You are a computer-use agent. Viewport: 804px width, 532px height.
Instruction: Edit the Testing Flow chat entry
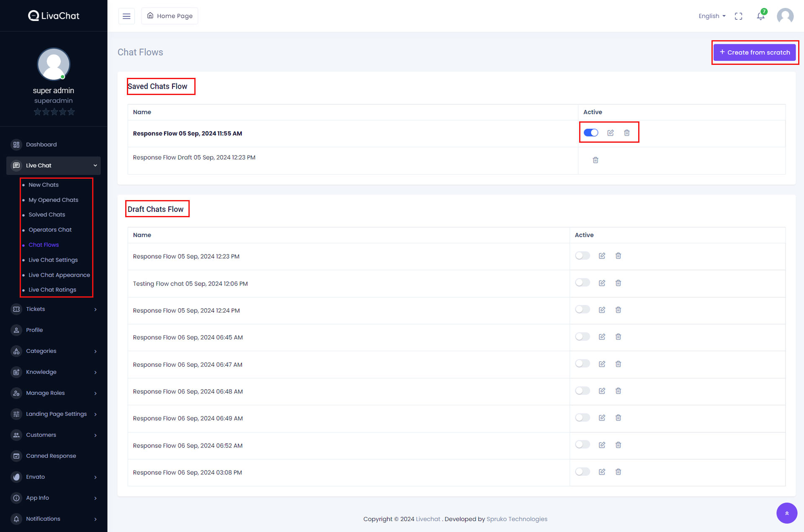602,283
